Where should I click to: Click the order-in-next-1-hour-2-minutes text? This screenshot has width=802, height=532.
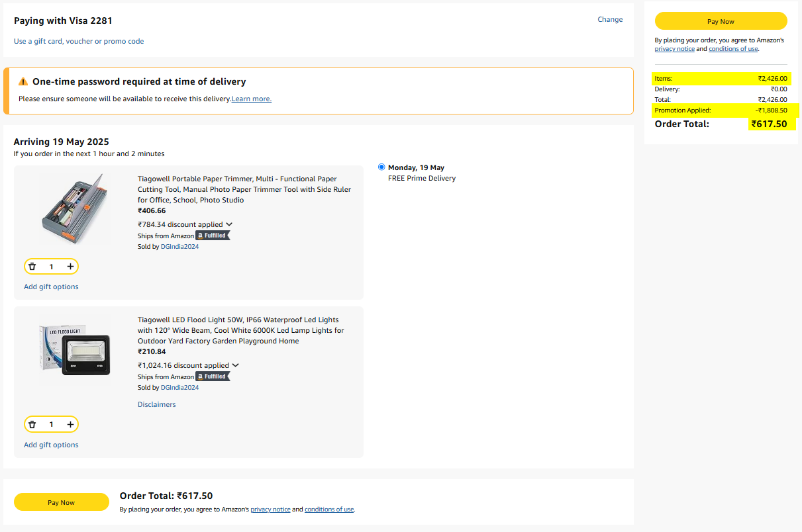pos(89,154)
